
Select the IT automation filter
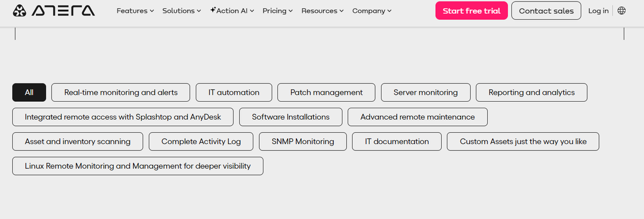[x=234, y=92]
